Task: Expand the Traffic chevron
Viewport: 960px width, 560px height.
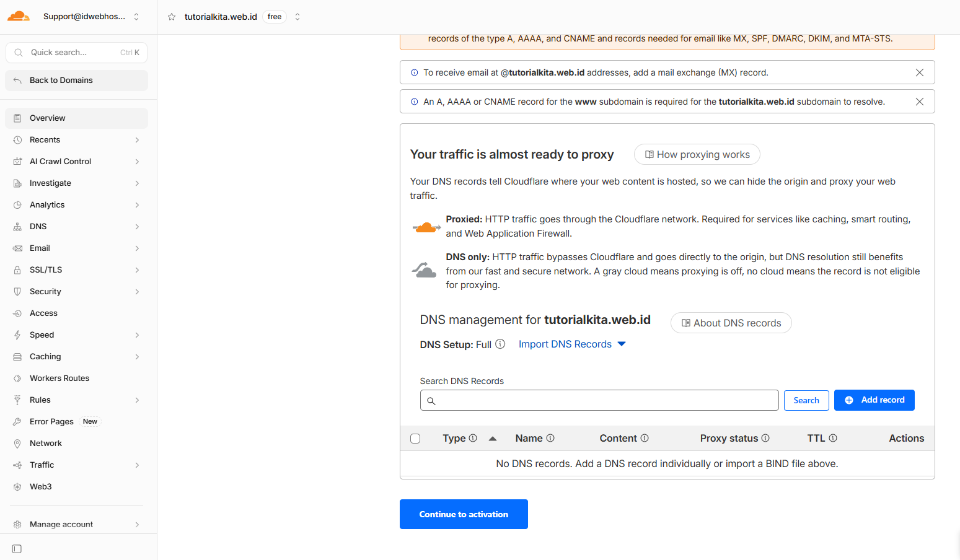Action: (137, 465)
